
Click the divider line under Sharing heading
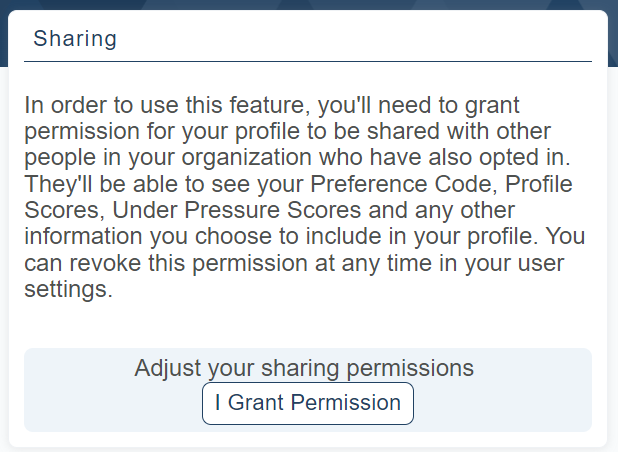(x=308, y=62)
